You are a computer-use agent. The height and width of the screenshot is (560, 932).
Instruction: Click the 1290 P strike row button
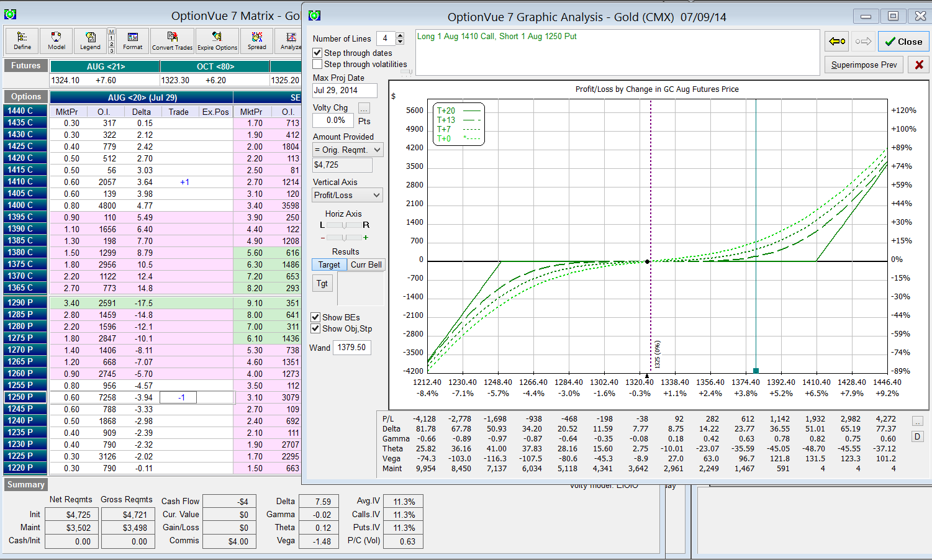pyautogui.click(x=26, y=302)
